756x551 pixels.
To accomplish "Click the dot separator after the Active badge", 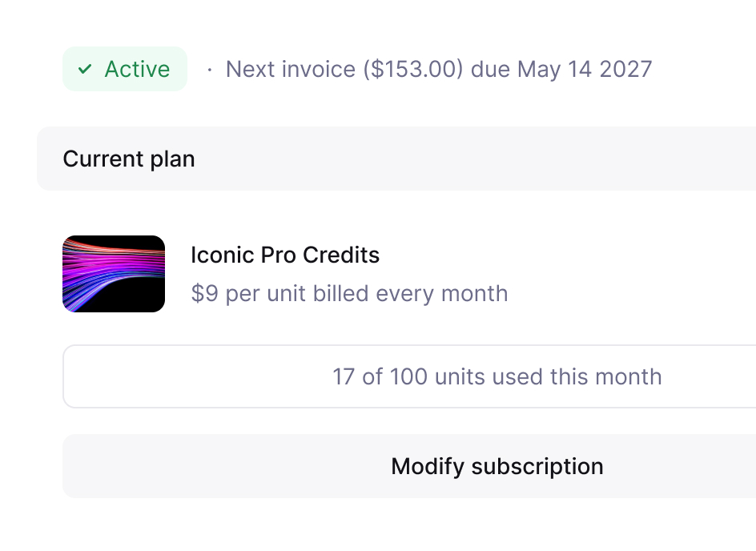I will click(x=209, y=70).
